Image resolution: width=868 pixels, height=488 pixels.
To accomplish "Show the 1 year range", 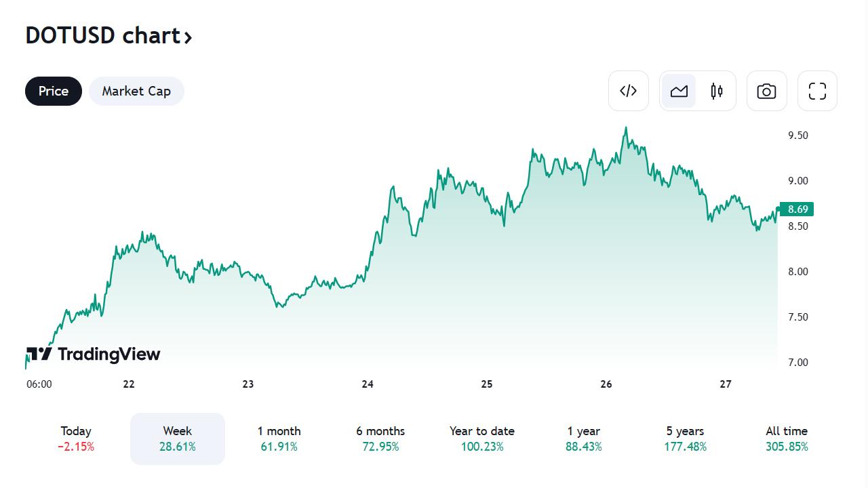I will tap(584, 439).
